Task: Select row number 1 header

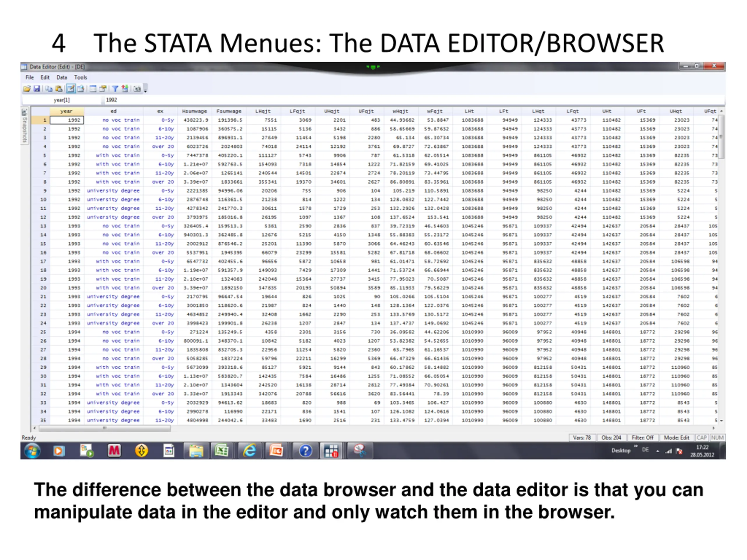Action: tap(41, 120)
